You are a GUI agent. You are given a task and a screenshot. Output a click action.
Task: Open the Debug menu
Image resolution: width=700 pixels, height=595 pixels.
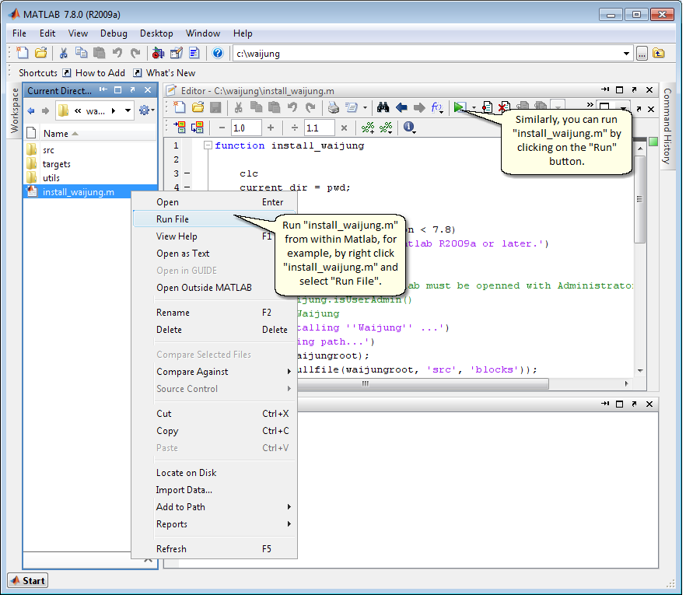[114, 33]
